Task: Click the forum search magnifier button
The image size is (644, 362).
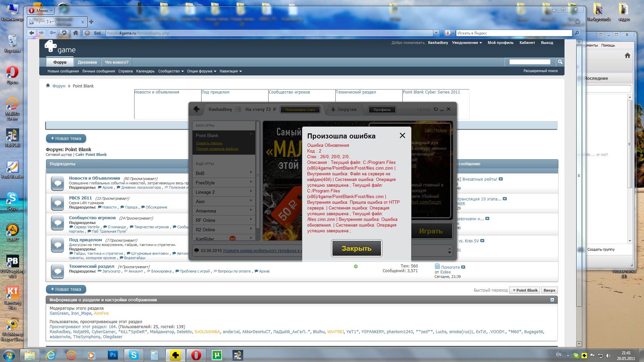Action: click(x=560, y=62)
